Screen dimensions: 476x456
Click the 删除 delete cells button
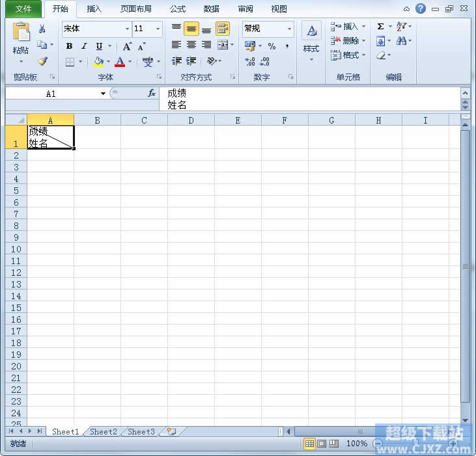pos(348,40)
